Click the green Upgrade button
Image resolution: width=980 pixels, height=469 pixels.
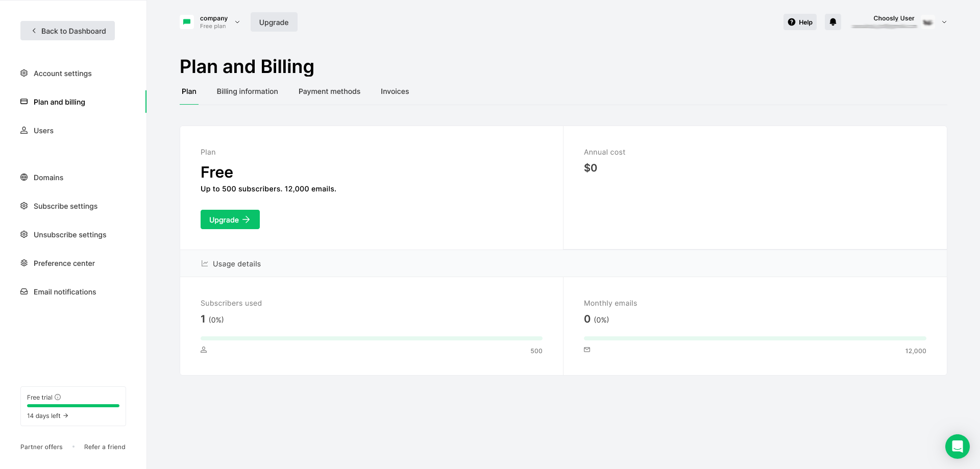[x=230, y=219]
